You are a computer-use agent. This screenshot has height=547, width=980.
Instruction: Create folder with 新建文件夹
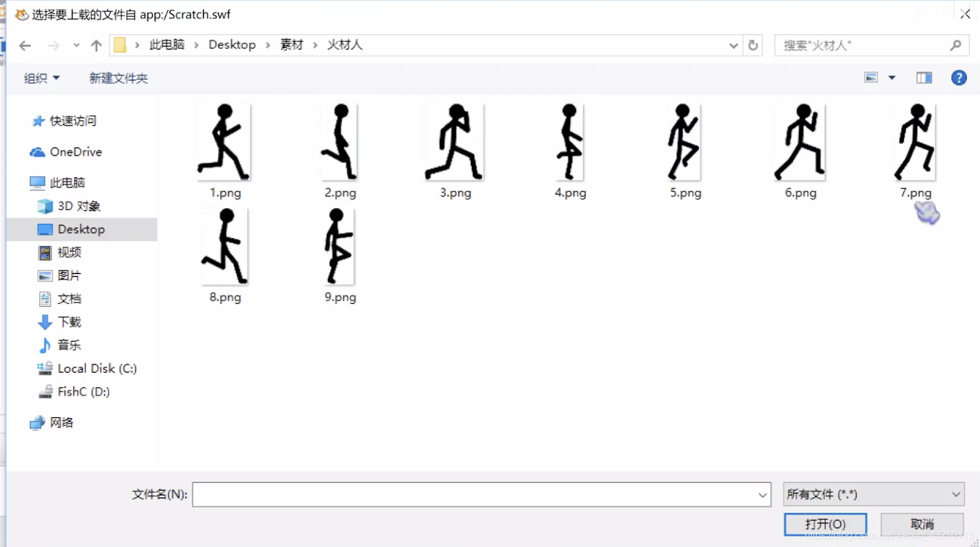[x=118, y=78]
